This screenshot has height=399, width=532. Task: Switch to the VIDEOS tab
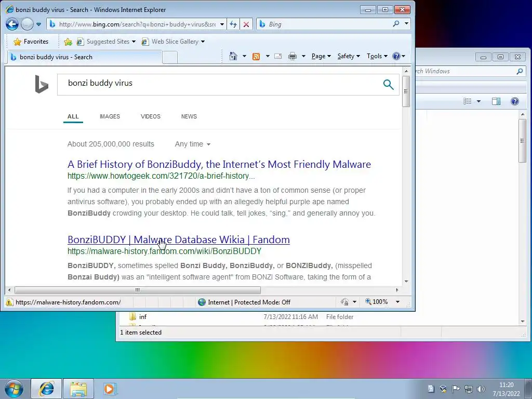[x=150, y=116]
